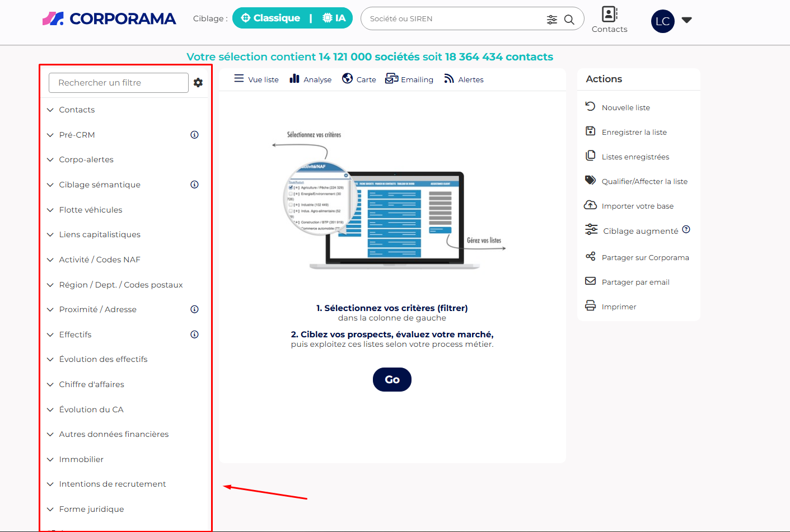The height and width of the screenshot is (532, 790).
Task: Open the LC user account dropdown
Action: (687, 20)
